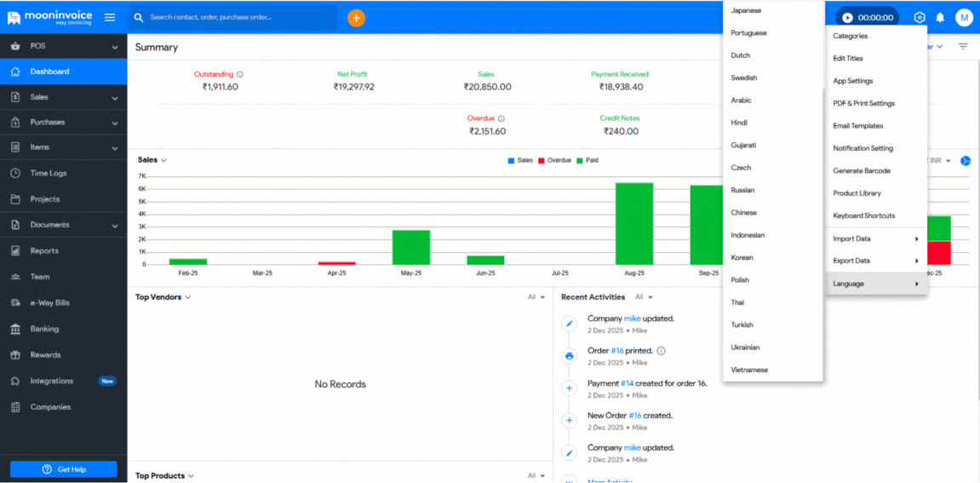Toggle the Sales legend series in chart
Viewport: 980px width, 483px height.
click(x=519, y=160)
